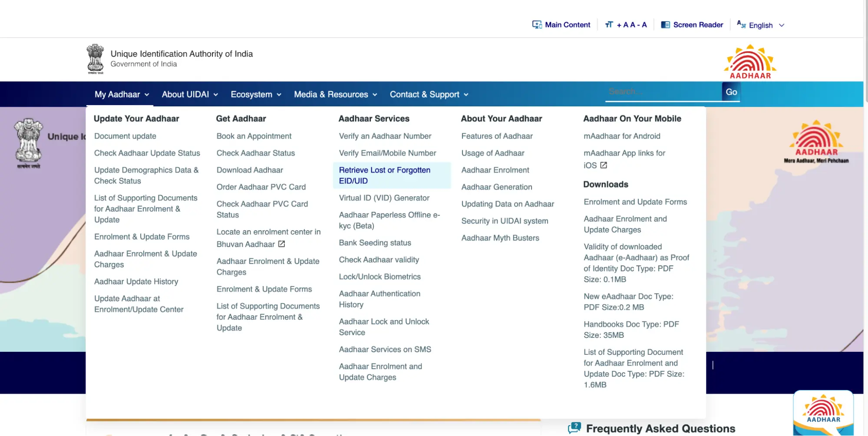
Task: Open mAadhaar for Android
Action: click(622, 136)
